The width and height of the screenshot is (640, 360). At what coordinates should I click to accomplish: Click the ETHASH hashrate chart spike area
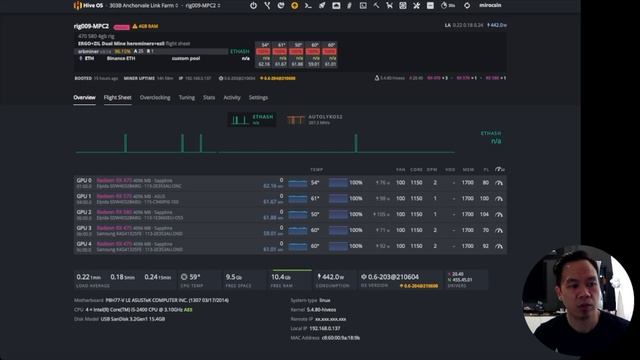265,143
